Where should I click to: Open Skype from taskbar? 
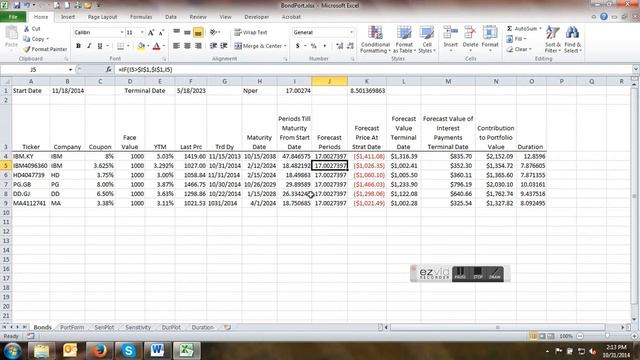point(128,351)
